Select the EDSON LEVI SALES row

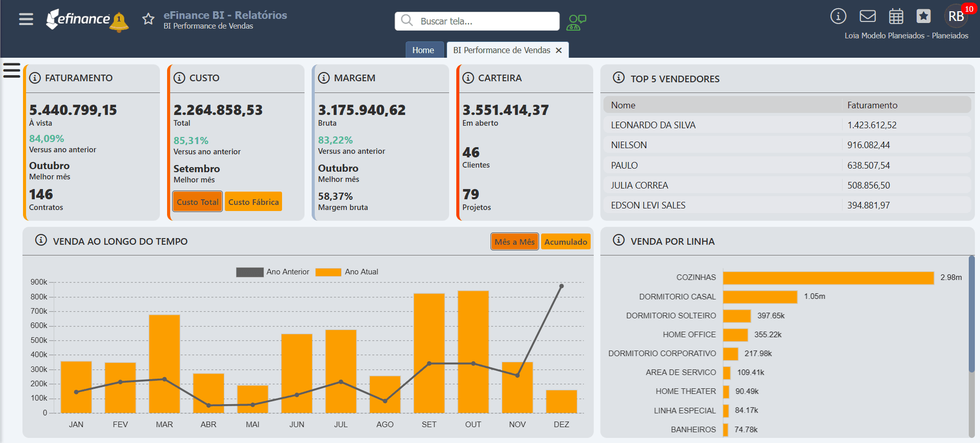click(x=787, y=205)
